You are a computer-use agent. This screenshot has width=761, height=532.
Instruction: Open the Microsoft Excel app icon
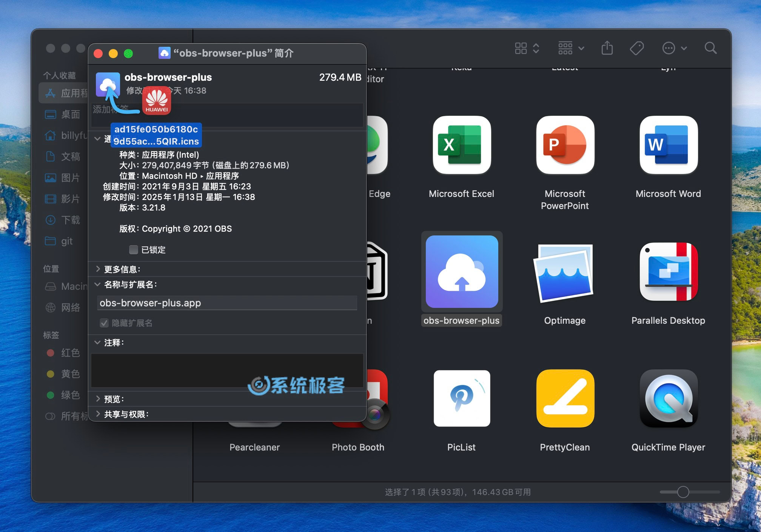pos(462,145)
